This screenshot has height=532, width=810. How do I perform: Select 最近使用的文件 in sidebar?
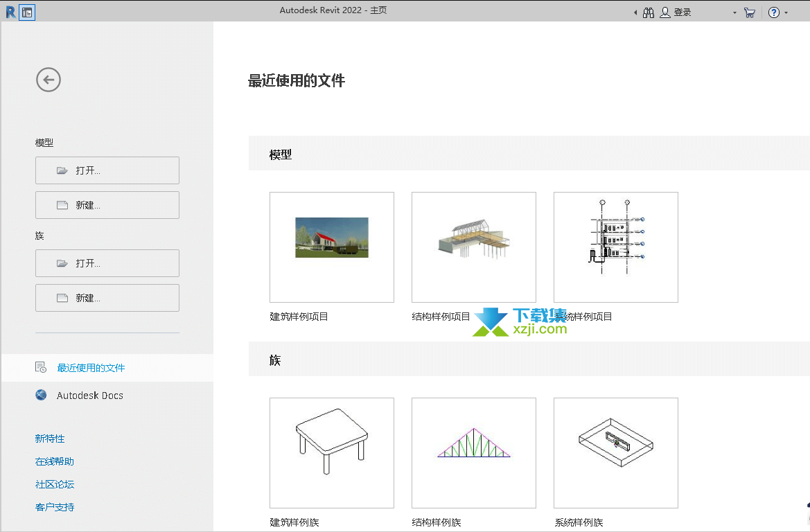click(107, 368)
